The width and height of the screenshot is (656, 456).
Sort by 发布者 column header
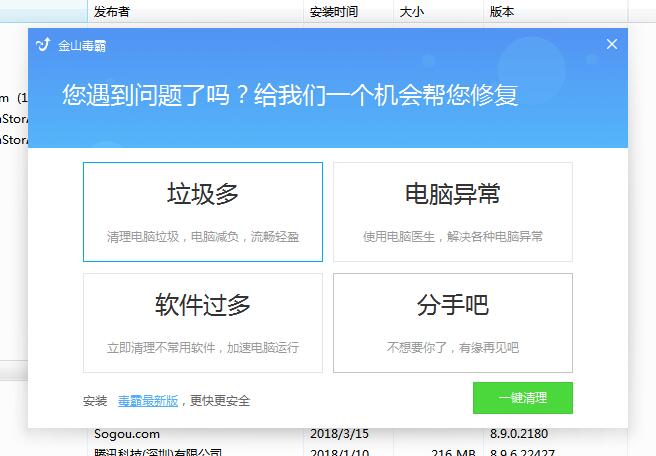[x=195, y=12]
